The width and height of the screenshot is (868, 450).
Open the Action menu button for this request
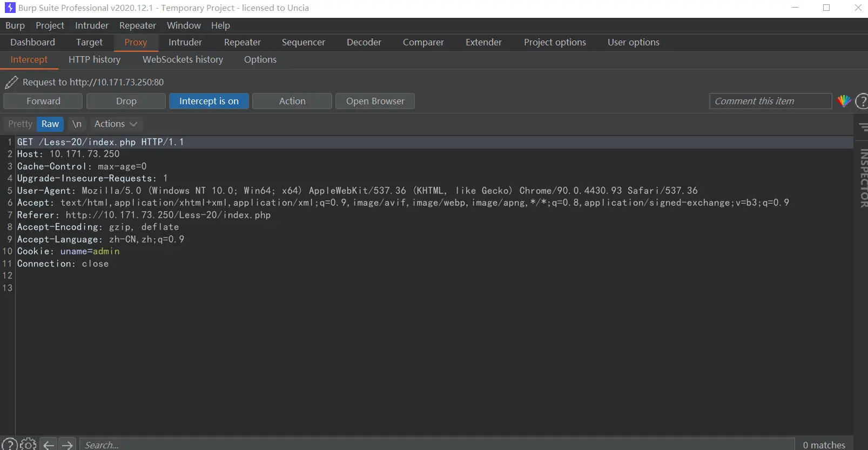[x=292, y=101]
